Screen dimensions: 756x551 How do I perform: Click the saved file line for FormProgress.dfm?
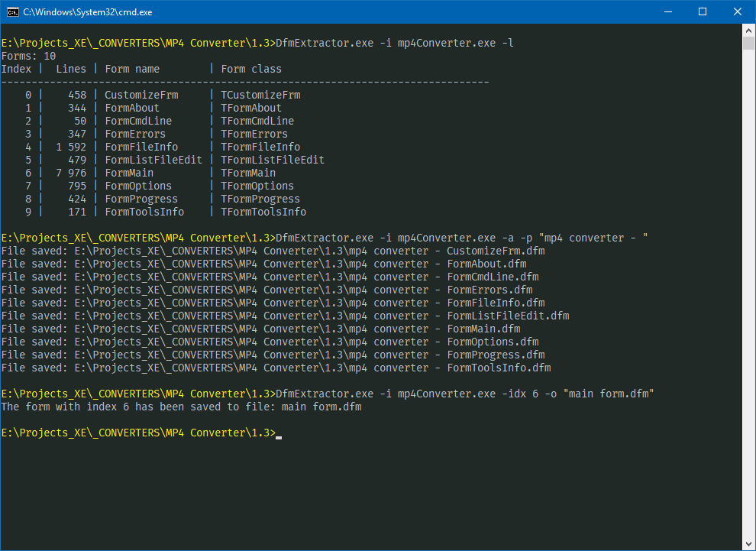coord(273,355)
